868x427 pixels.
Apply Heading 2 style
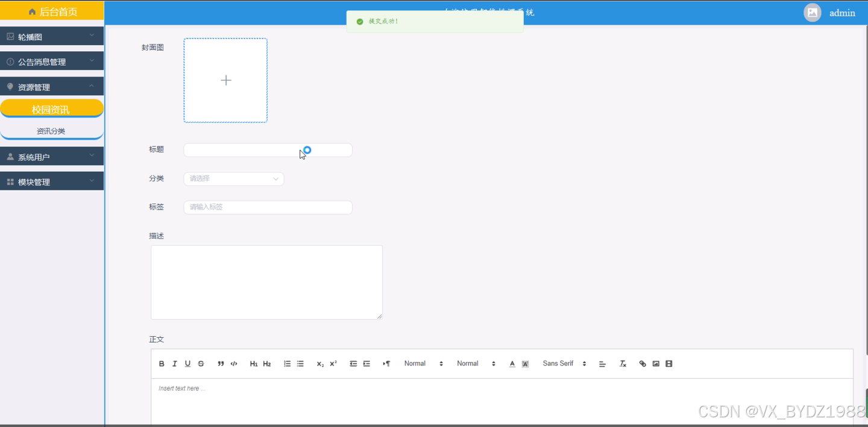point(267,364)
